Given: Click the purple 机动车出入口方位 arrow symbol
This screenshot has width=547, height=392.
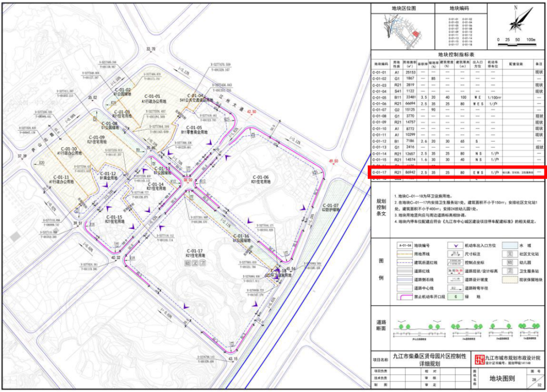Looking at the screenshot, I should coord(456,246).
